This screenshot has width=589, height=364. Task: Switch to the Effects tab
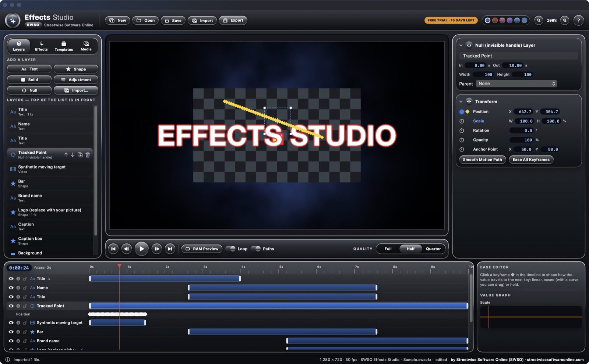(x=41, y=46)
